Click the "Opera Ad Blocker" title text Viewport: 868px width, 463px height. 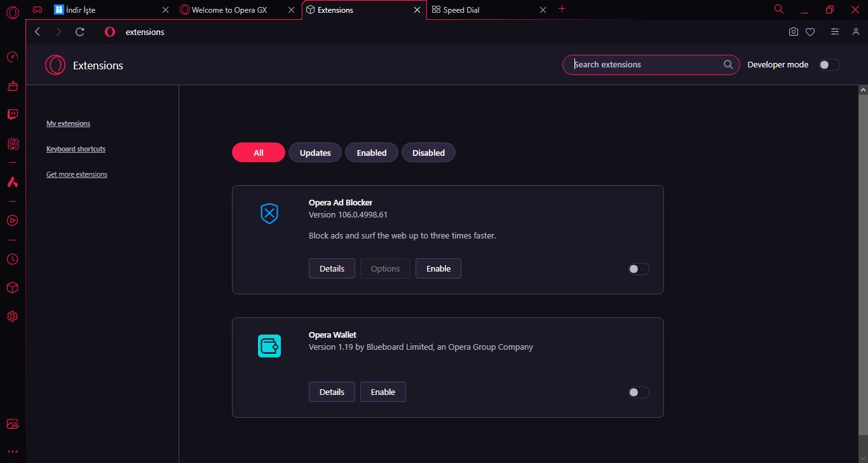pyautogui.click(x=341, y=202)
